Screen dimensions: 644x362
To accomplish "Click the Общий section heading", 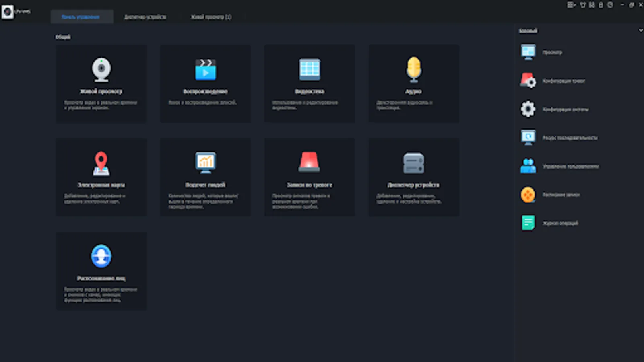I will point(63,37).
